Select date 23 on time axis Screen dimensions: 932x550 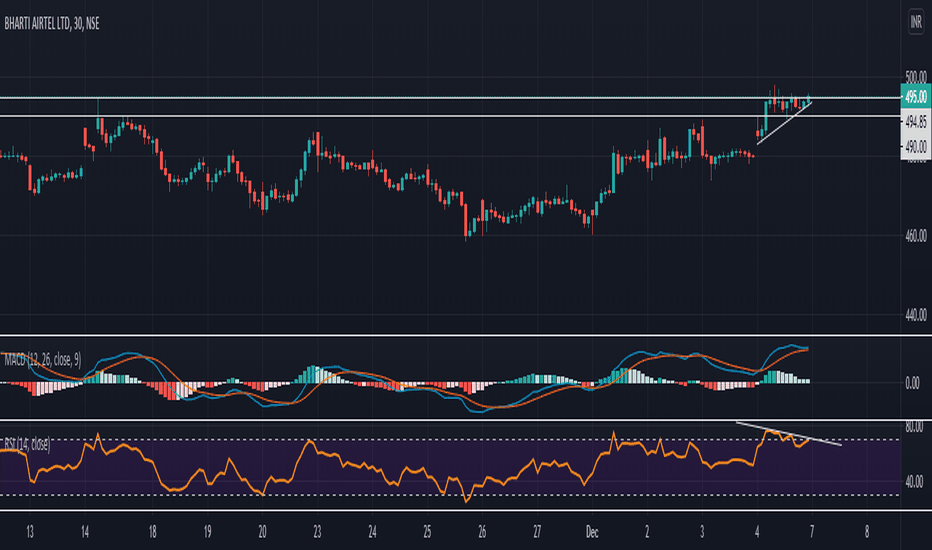coord(317,532)
